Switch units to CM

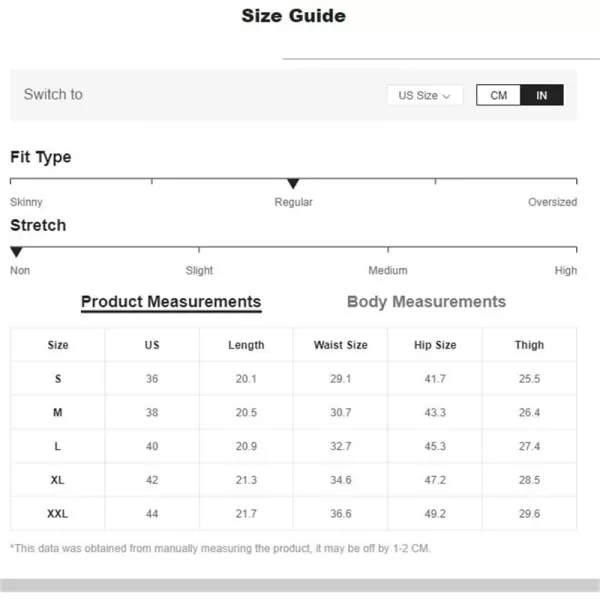498,95
